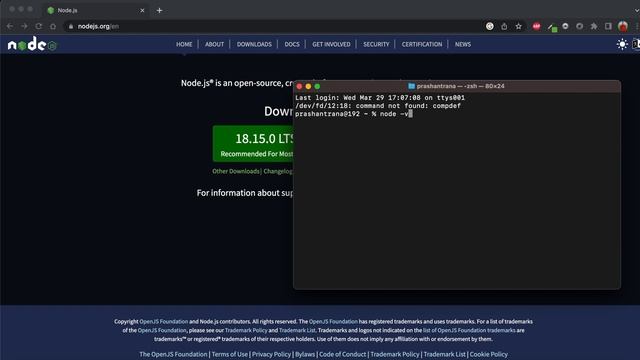Bookmark this page with star icon
Image resolution: width=640 pixels, height=360 pixels.
pyautogui.click(x=518, y=26)
